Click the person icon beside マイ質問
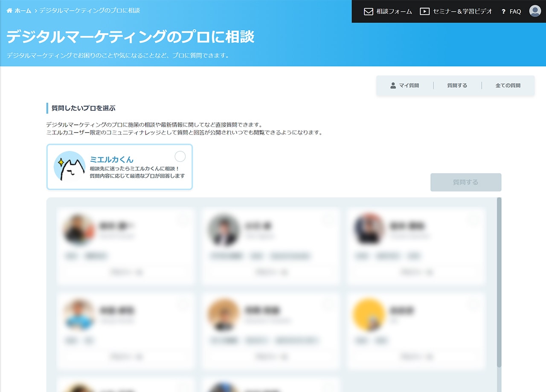Screen dimensions: 546x392 [x=393, y=86]
